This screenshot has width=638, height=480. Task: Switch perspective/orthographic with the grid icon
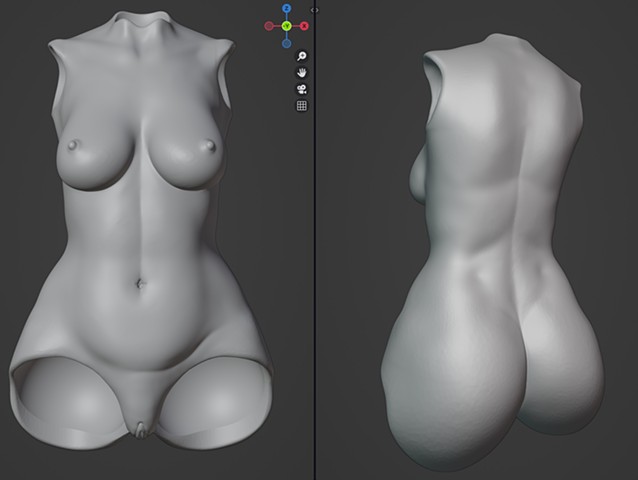tap(301, 105)
